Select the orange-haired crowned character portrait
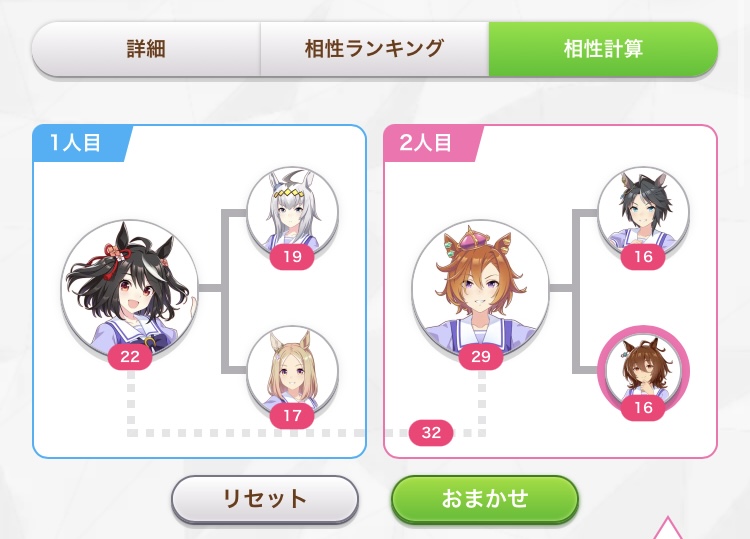Image resolution: width=750 pixels, height=539 pixels. click(480, 288)
